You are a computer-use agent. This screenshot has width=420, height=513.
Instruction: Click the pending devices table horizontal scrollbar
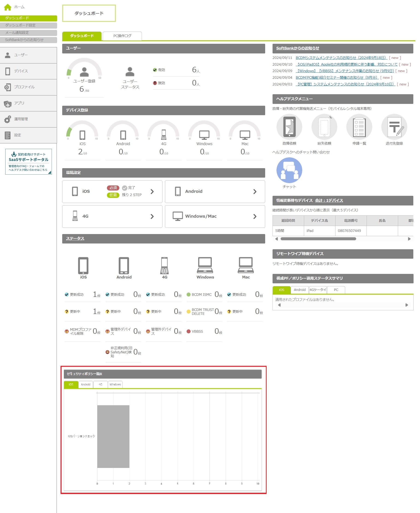tap(318, 239)
